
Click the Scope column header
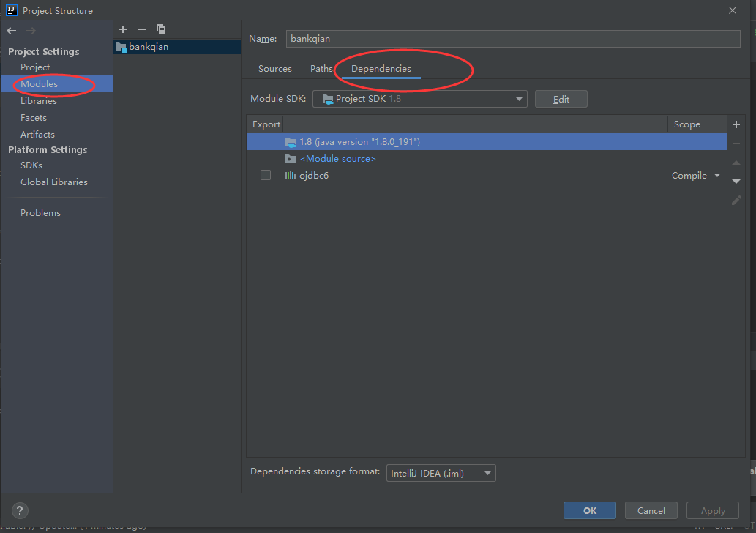pos(697,124)
